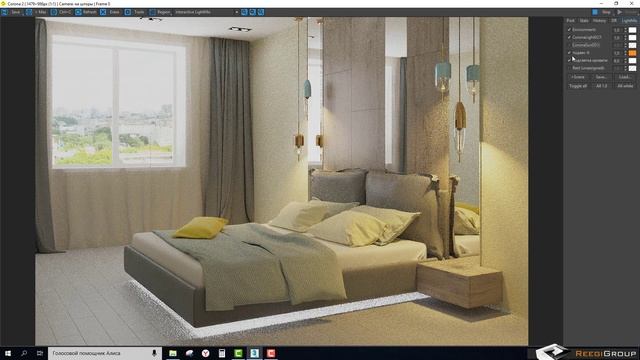
Task: Click the second zoom icon after dropdown
Action: pos(253,12)
